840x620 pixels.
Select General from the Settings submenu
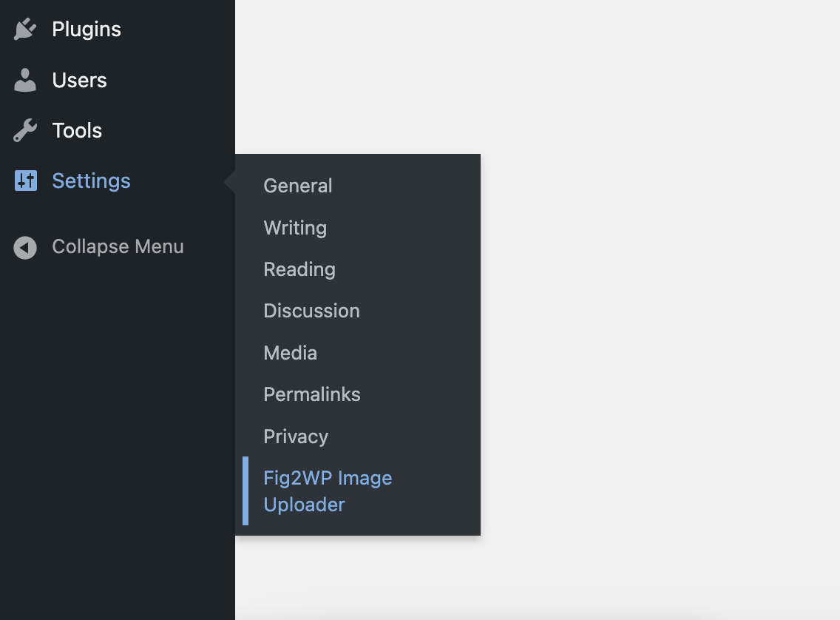tap(297, 186)
